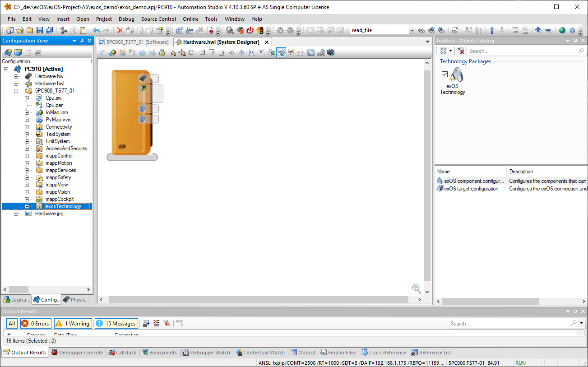This screenshot has width=588, height=367.
Task: Expand the Connectivity tree node
Action: (x=27, y=127)
